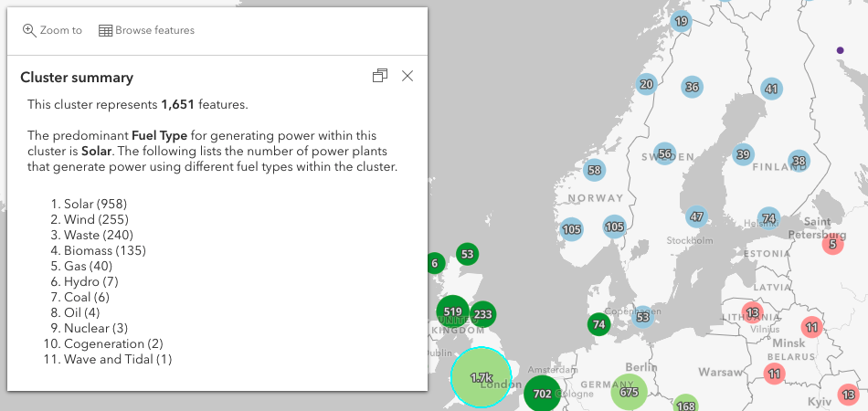Viewport: 868px width, 411px height.
Task: Select the 675 cluster near Berlin
Action: 630,392
